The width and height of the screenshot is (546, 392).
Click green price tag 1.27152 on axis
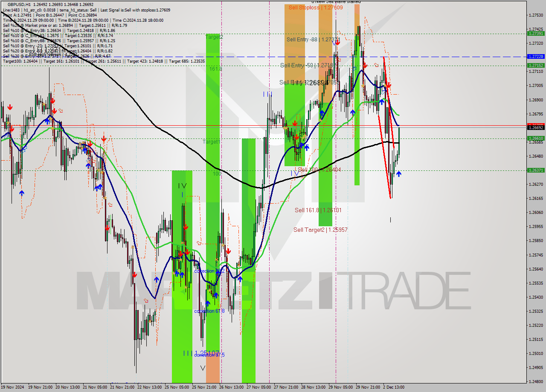535,65
